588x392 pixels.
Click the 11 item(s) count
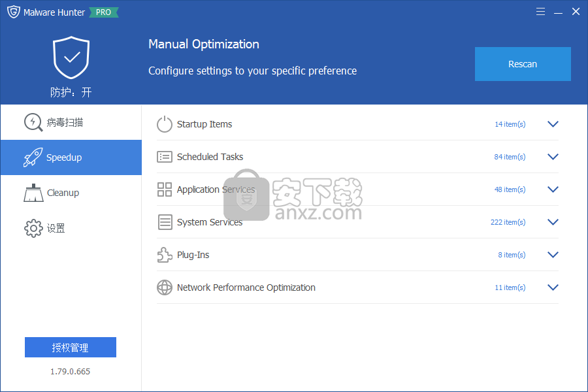(x=510, y=287)
